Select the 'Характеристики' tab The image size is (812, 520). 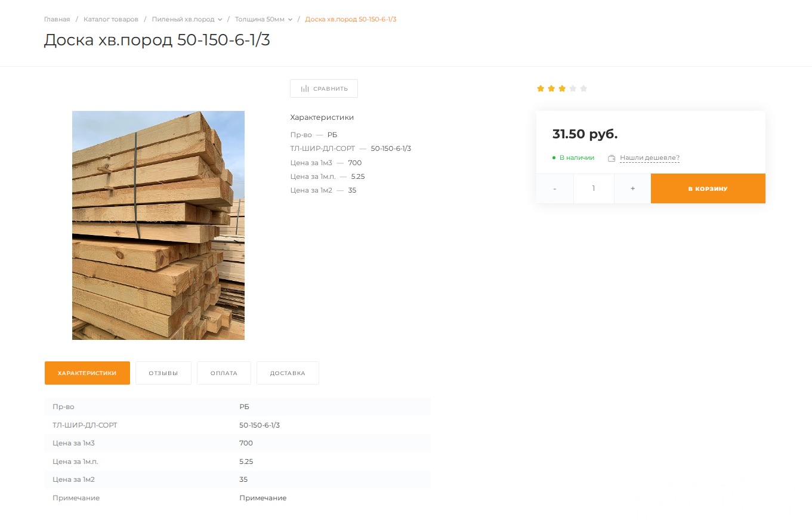[x=87, y=373]
